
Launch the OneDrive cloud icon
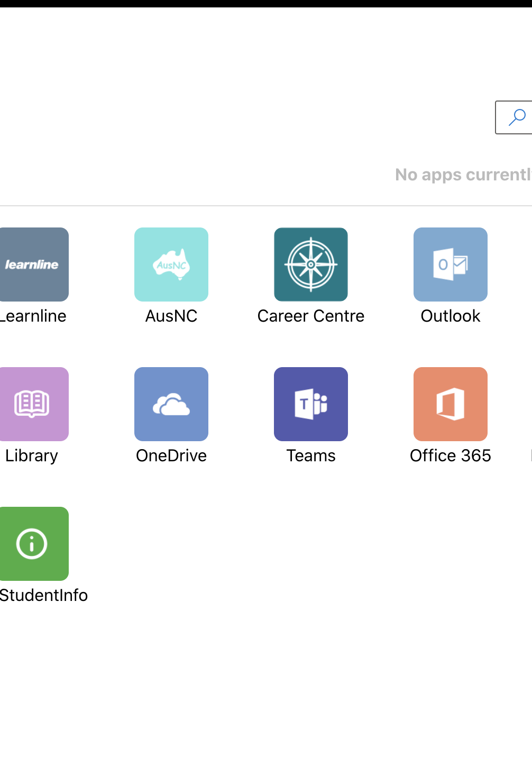coord(171,404)
